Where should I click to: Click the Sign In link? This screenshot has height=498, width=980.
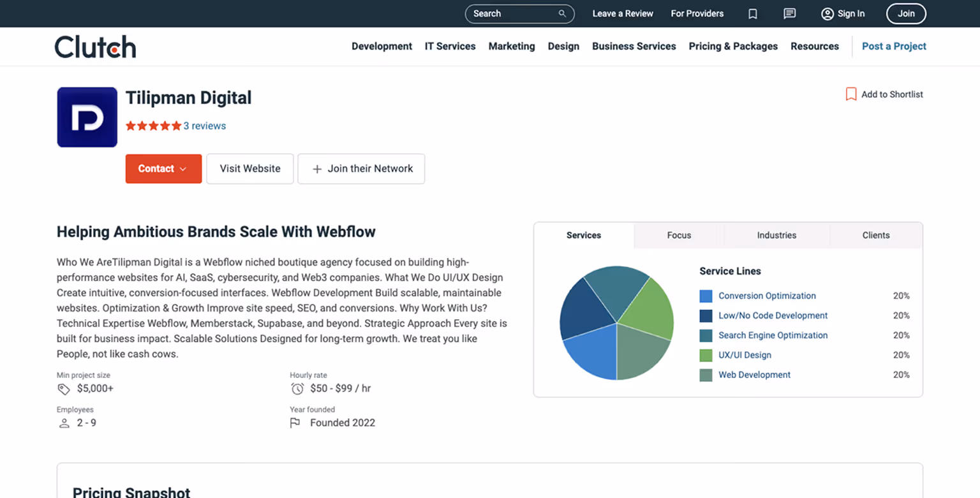point(851,13)
